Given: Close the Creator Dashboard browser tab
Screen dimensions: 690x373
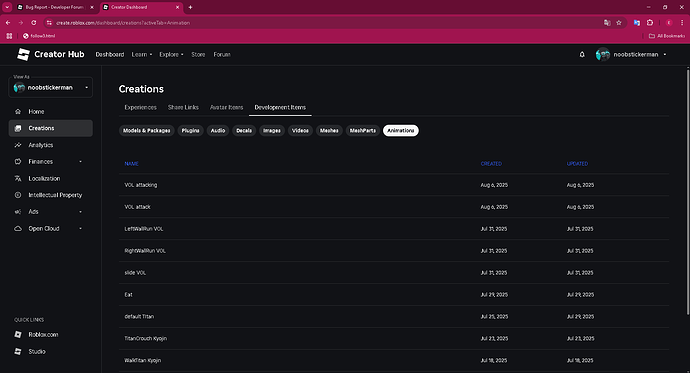Looking at the screenshot, I should [177, 7].
